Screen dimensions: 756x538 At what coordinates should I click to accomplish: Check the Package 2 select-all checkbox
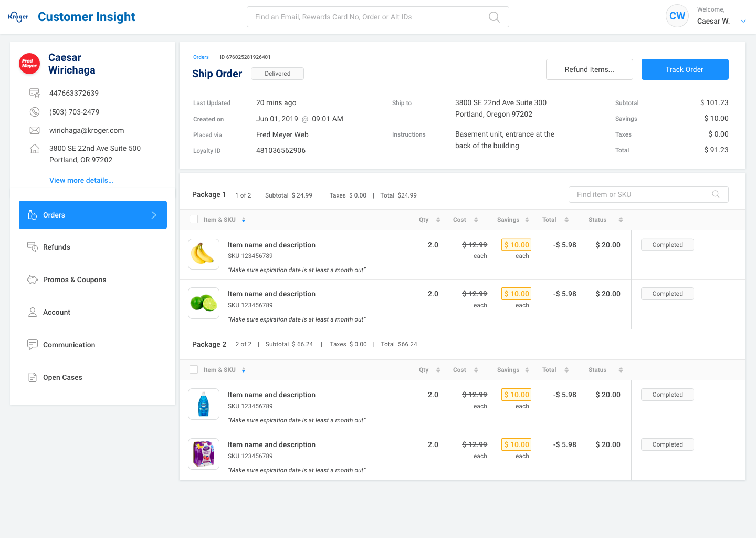(194, 370)
